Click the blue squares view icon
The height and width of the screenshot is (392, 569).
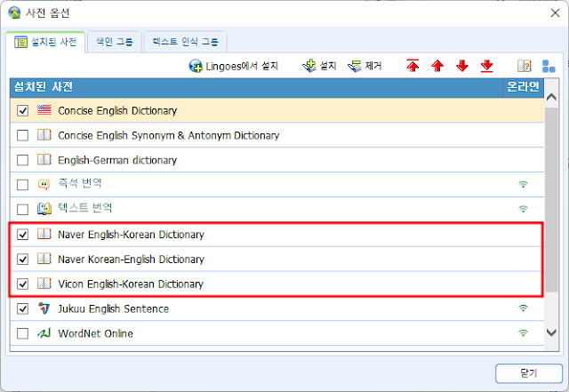click(x=549, y=66)
